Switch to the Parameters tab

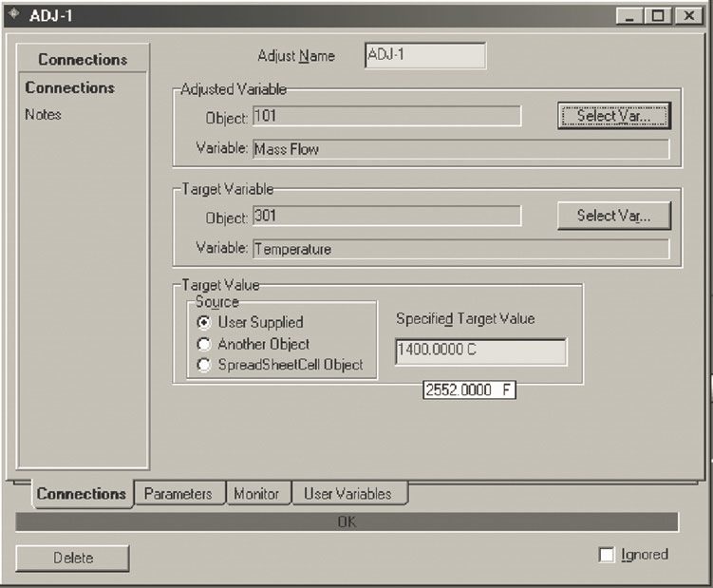[178, 494]
